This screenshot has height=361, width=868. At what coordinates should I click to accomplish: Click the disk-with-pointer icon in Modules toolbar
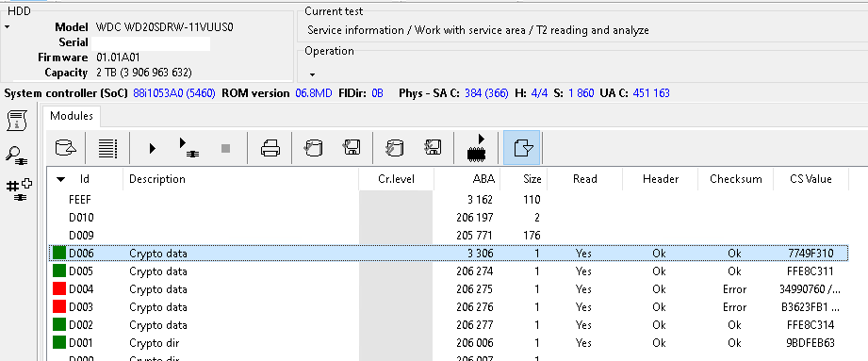point(66,148)
